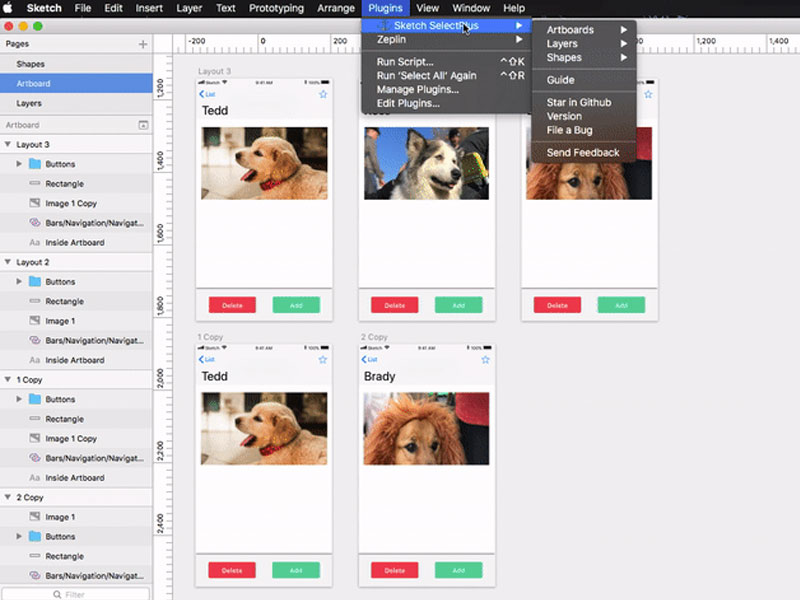Click text icon of Inside Artboard in Layout 3
The height and width of the screenshot is (600, 800).
pyautogui.click(x=35, y=242)
